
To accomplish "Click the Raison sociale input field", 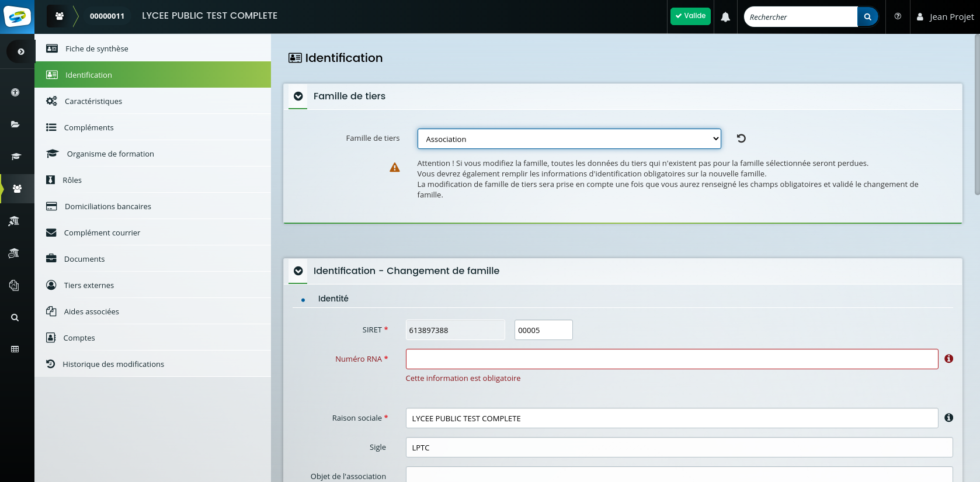I will pos(672,418).
